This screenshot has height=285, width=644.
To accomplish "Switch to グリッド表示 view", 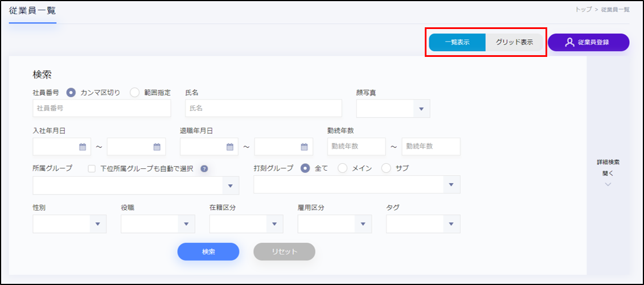I will pos(514,43).
